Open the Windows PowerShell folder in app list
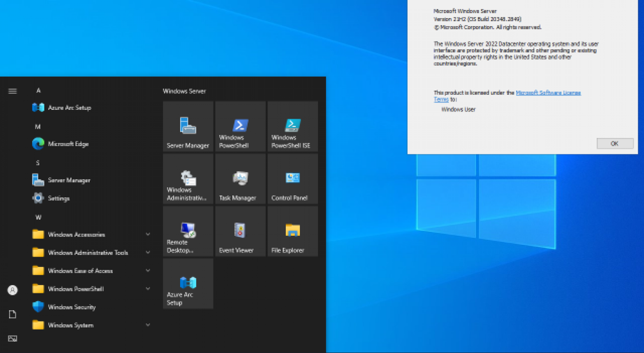Viewport: 644px width, 353px height. pos(91,289)
